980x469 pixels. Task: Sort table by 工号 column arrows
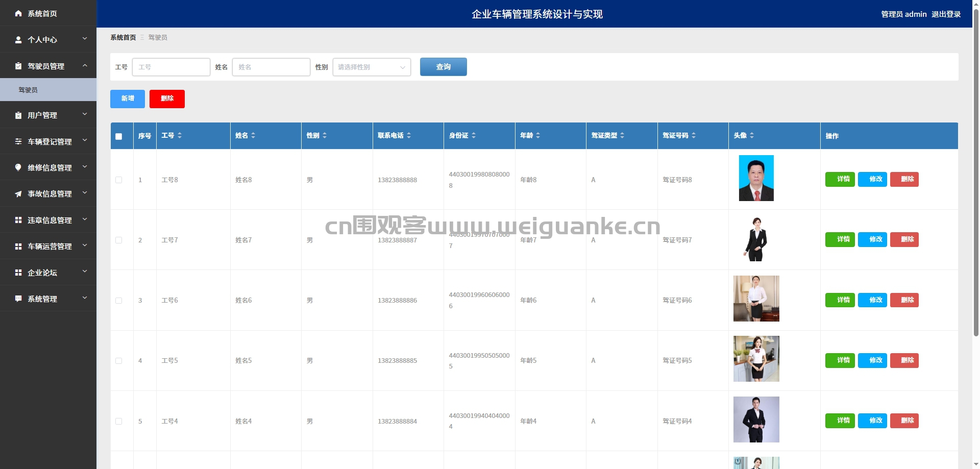click(180, 135)
